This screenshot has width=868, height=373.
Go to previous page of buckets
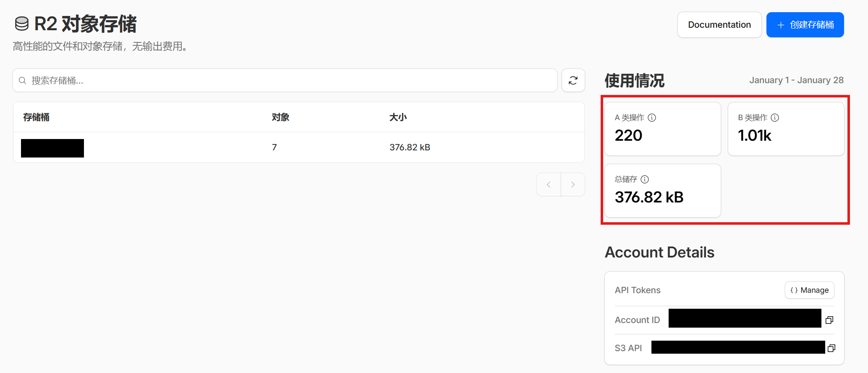[x=549, y=184]
